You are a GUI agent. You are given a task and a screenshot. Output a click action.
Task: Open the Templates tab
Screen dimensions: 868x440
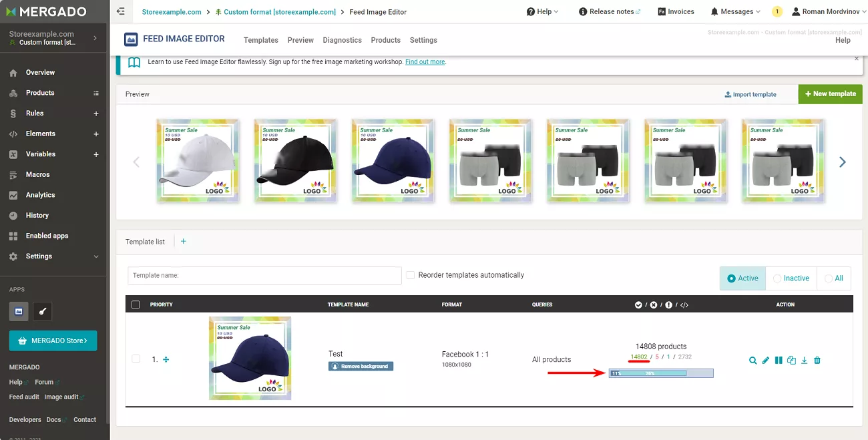tap(261, 40)
